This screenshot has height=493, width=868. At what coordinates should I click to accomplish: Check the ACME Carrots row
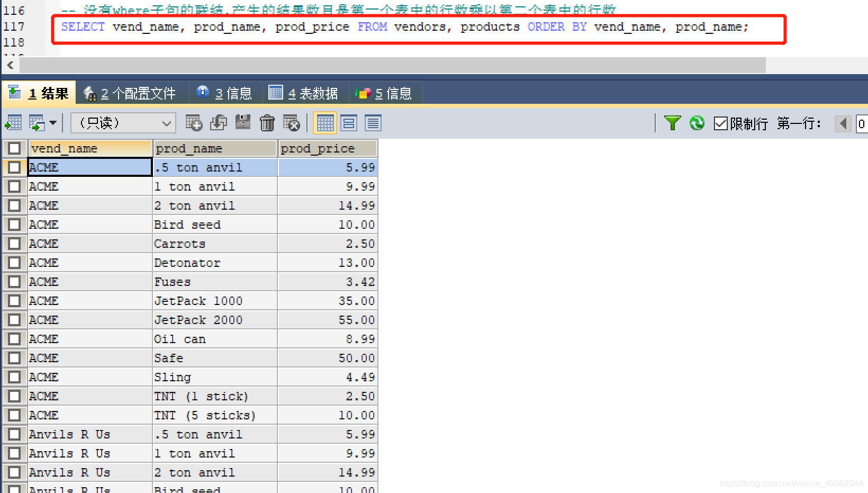pos(14,244)
